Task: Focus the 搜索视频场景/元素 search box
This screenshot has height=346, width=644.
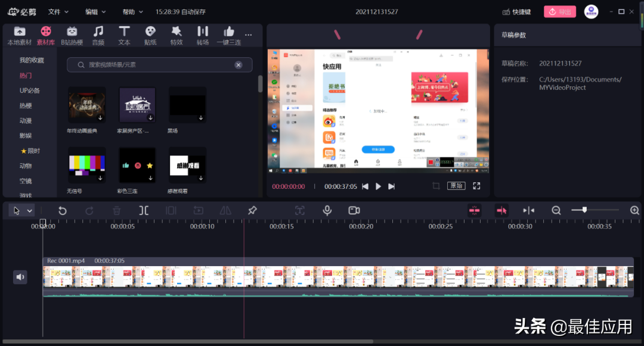Action: click(x=159, y=65)
